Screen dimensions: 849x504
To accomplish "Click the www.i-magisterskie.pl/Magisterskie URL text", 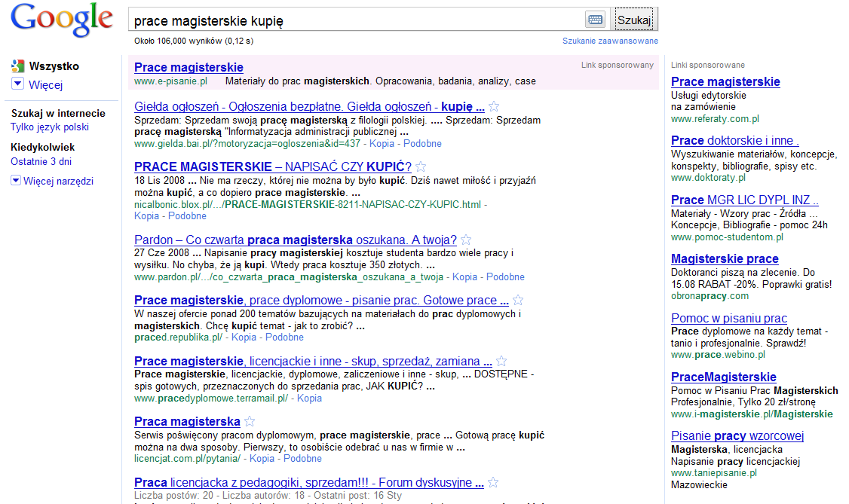I will [752, 414].
